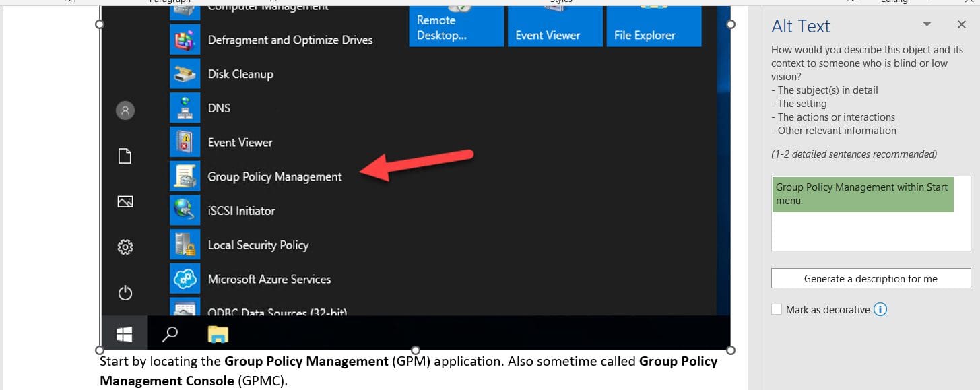Click the Documents icon in Start sidebar
The height and width of the screenshot is (390, 980).
coord(125,156)
